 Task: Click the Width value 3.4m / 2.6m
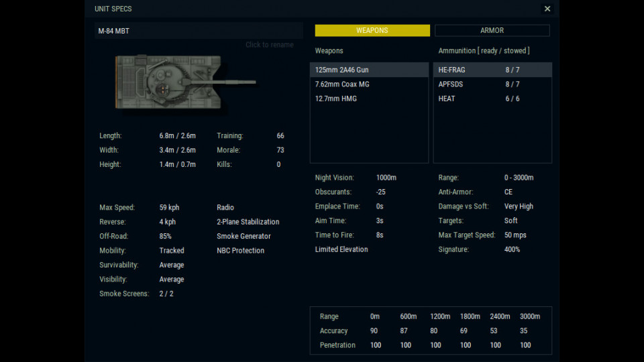(177, 149)
